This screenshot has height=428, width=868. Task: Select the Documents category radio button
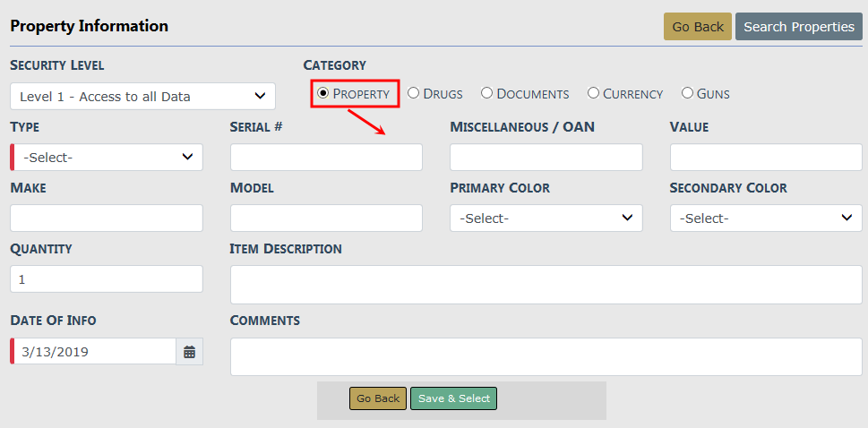point(487,93)
